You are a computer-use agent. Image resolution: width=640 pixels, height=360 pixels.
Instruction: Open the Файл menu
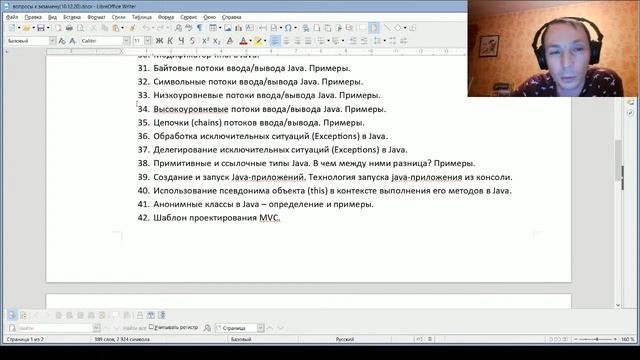coord(12,17)
